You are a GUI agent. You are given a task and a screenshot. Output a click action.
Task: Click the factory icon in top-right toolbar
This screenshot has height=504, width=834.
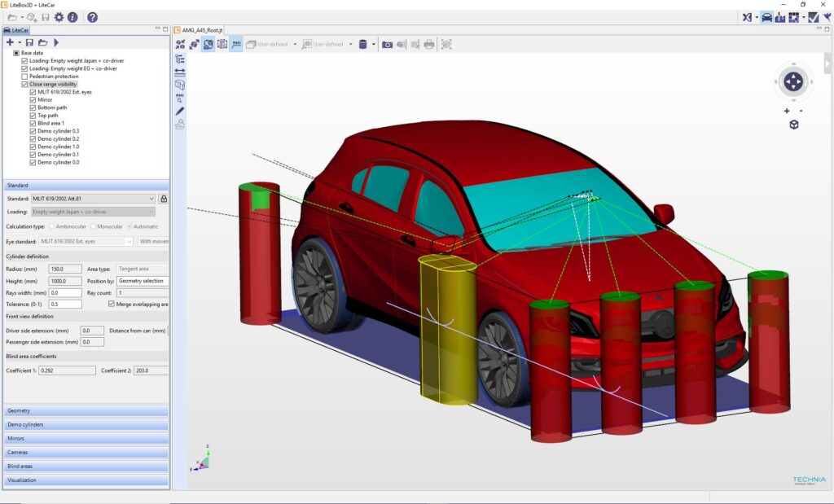pyautogui.click(x=779, y=18)
